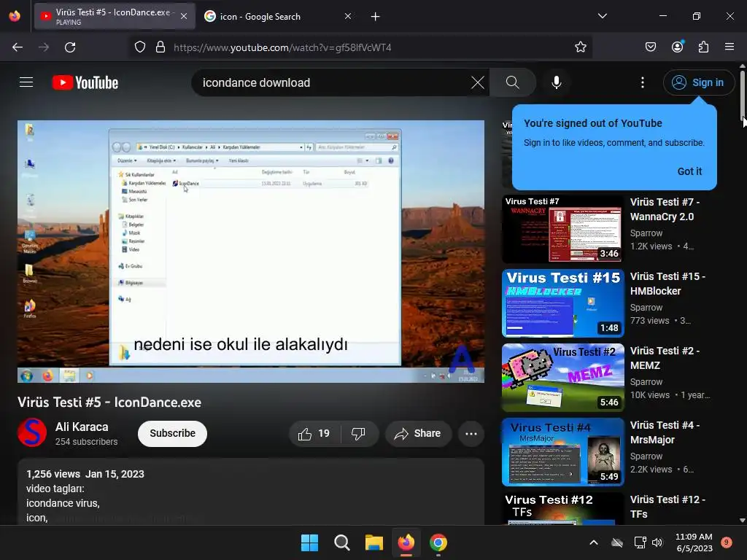Open Virüs Testi #4 - MrsMajor title

[x=665, y=432]
